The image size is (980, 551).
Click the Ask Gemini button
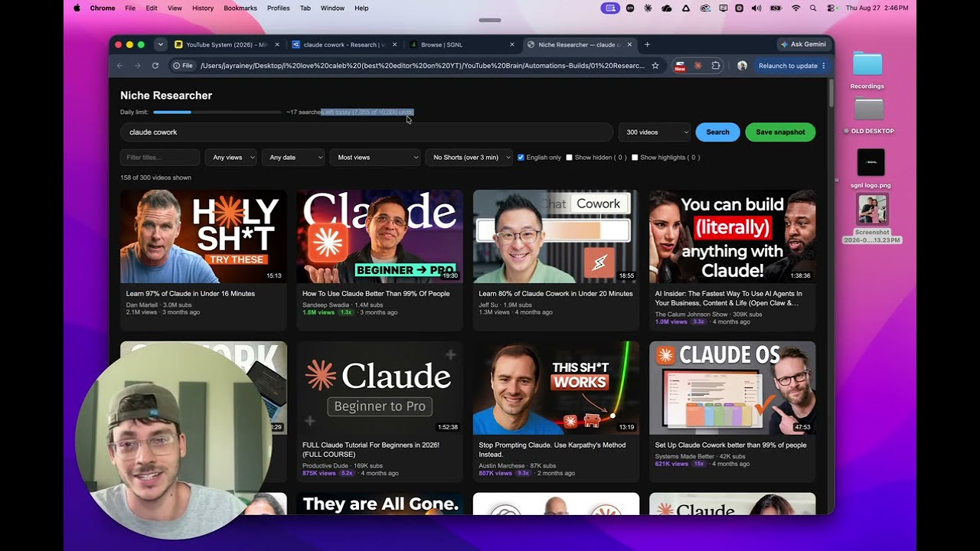803,44
